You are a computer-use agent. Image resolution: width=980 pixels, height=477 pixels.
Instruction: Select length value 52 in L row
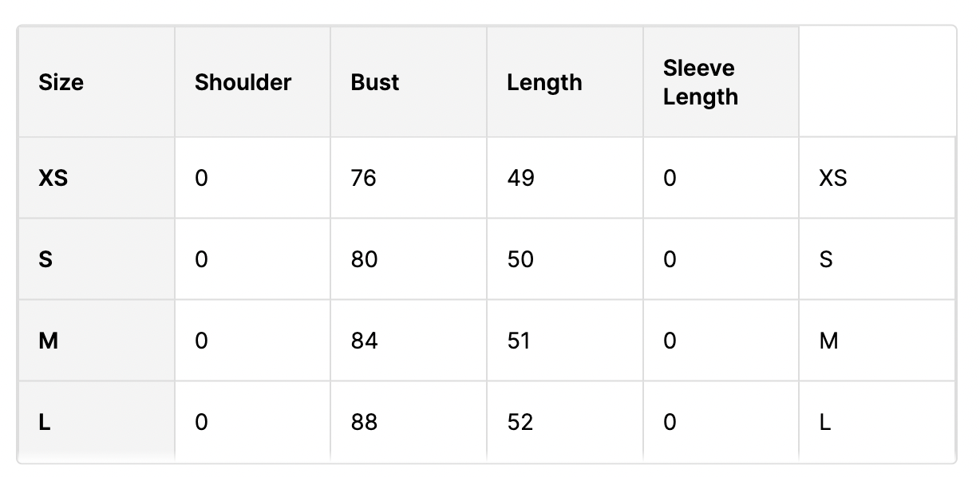coord(520,422)
